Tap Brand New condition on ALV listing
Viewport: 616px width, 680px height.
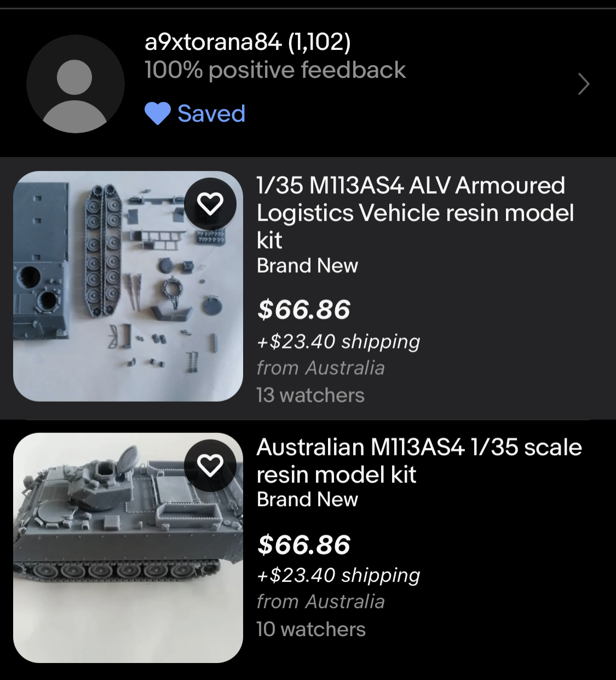[x=307, y=266]
